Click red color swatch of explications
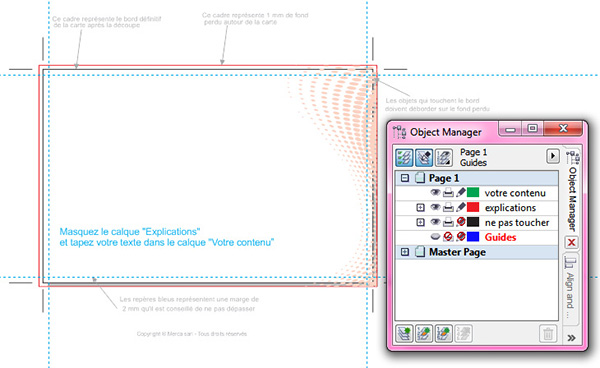 (473, 207)
